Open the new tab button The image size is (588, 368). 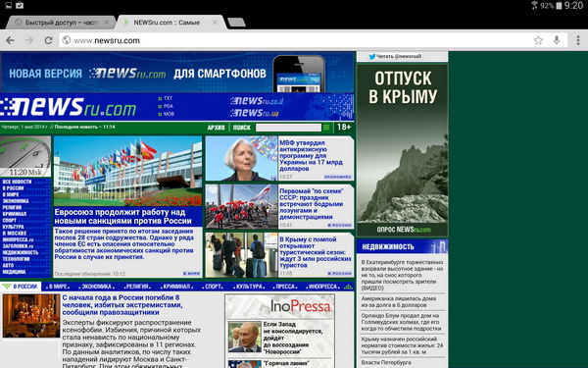[x=236, y=23]
